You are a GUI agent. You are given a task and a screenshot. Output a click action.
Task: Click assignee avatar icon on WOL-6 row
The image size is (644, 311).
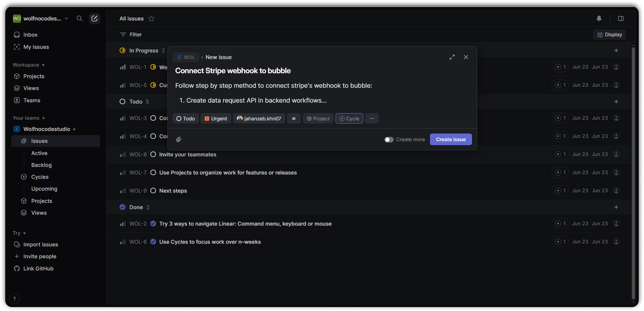[x=616, y=242]
